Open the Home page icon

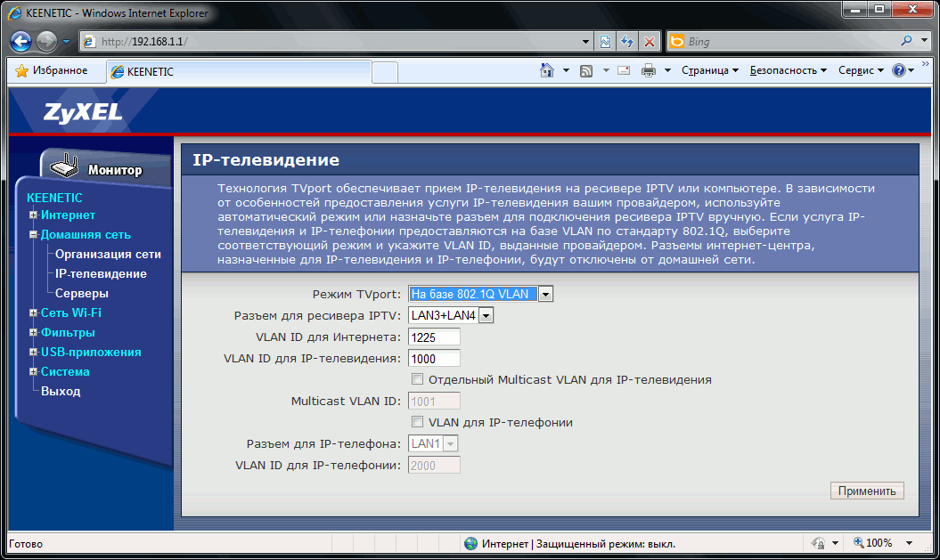pyautogui.click(x=547, y=70)
